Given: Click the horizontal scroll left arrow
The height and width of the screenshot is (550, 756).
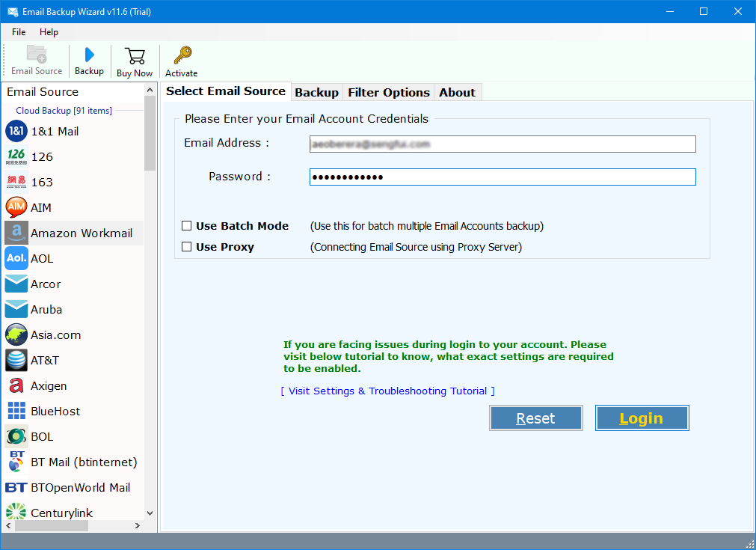Looking at the screenshot, I should [x=8, y=526].
